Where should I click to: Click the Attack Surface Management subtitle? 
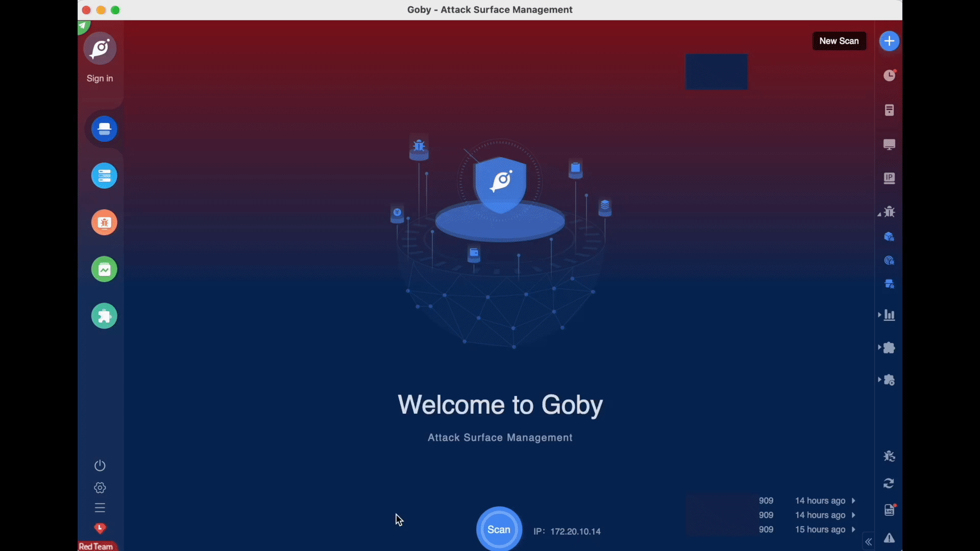[500, 438]
